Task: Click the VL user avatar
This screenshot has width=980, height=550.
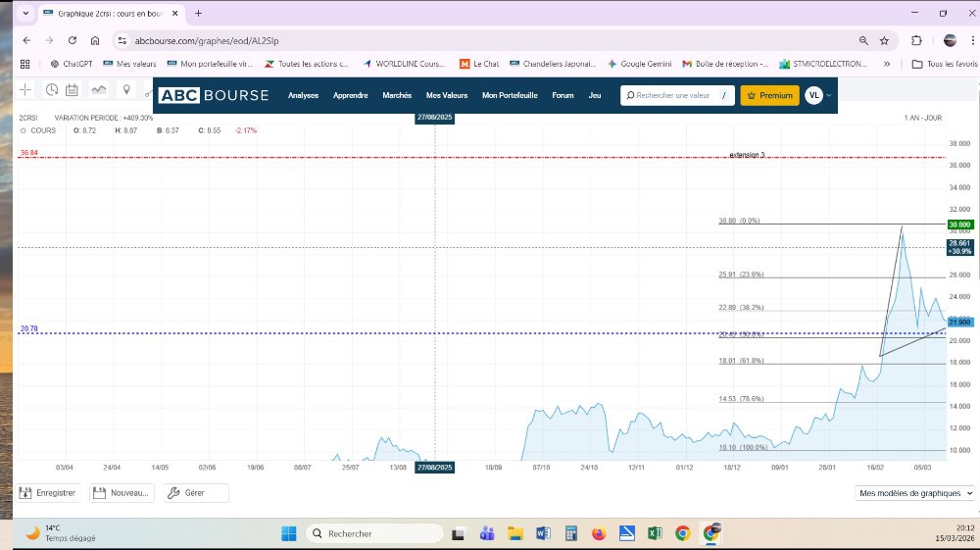Action: click(x=813, y=95)
